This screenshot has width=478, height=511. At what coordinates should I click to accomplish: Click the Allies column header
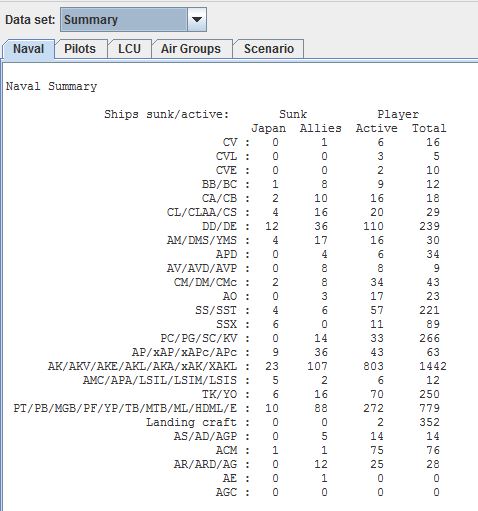(x=321, y=128)
